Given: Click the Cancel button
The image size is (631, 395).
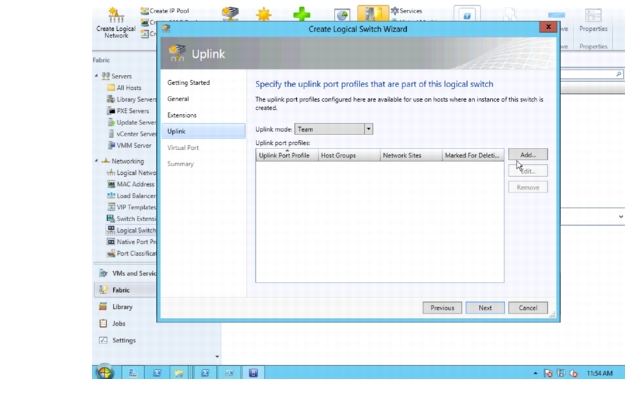Looking at the screenshot, I should 528,308.
